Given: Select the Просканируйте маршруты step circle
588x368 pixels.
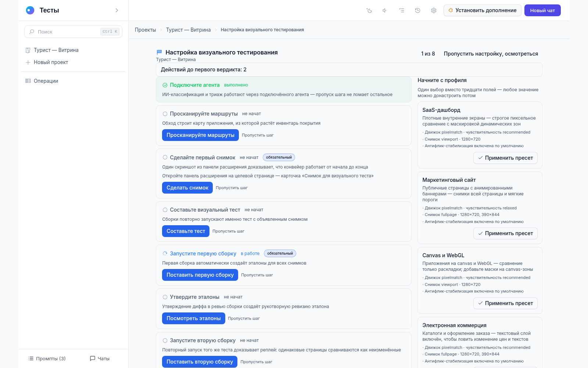Looking at the screenshot, I should pyautogui.click(x=165, y=114).
